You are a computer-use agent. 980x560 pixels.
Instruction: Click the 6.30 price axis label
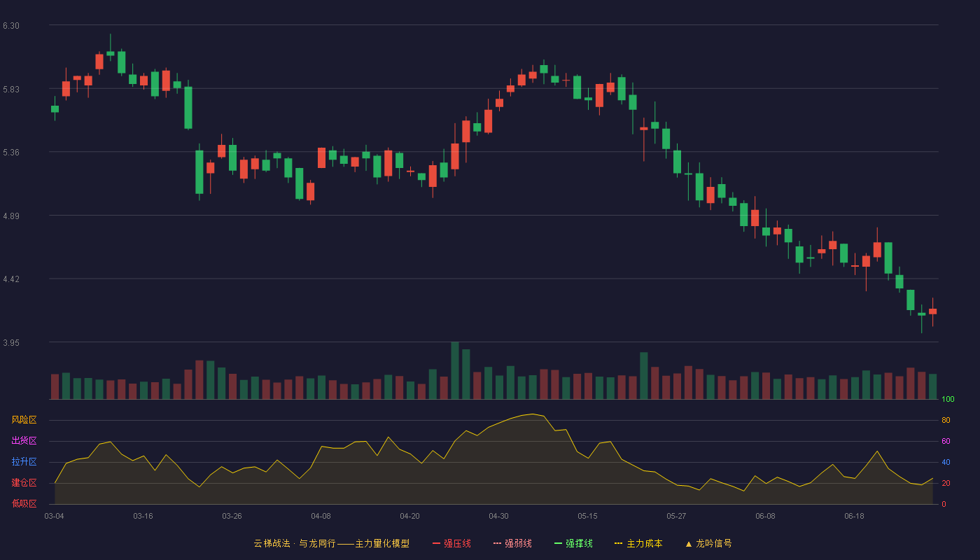coord(11,26)
